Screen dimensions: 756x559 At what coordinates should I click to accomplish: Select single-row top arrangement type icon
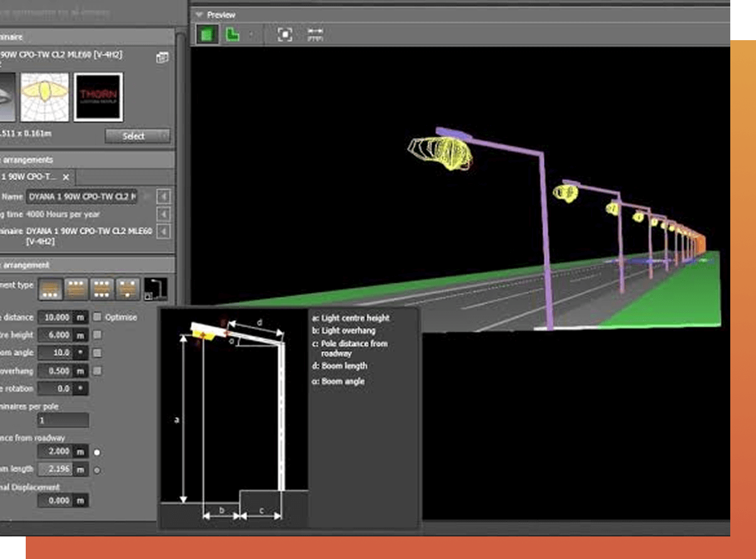click(76, 289)
